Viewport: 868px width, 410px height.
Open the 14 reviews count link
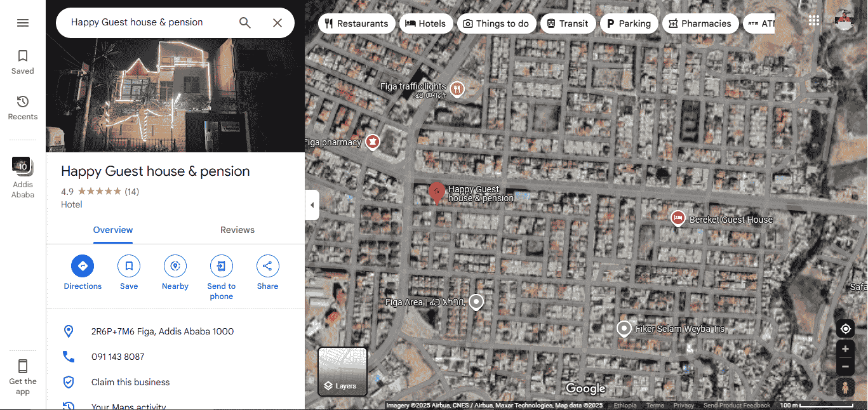(x=131, y=192)
